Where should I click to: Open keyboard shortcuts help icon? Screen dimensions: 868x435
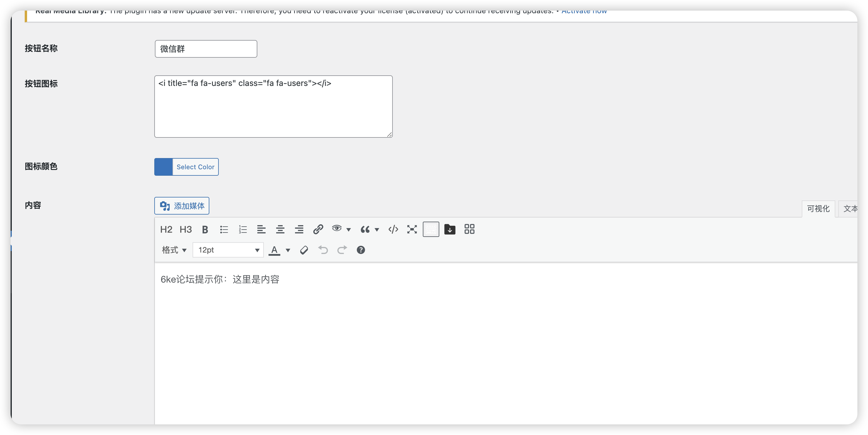pyautogui.click(x=361, y=250)
